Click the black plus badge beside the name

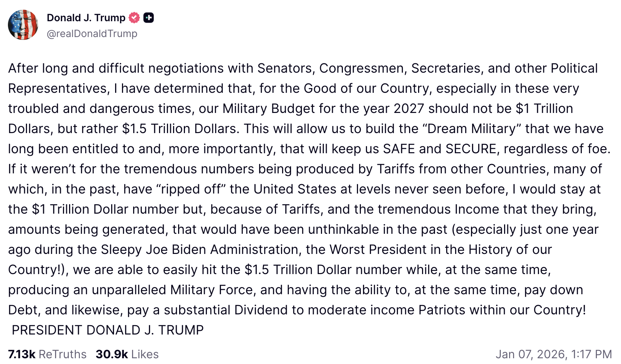[x=149, y=18]
